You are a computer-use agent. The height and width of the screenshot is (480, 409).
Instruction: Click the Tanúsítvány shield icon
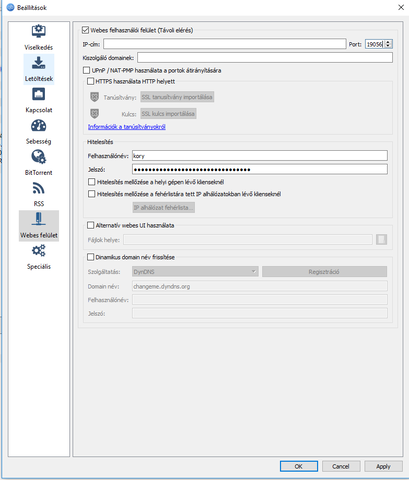pos(94,97)
